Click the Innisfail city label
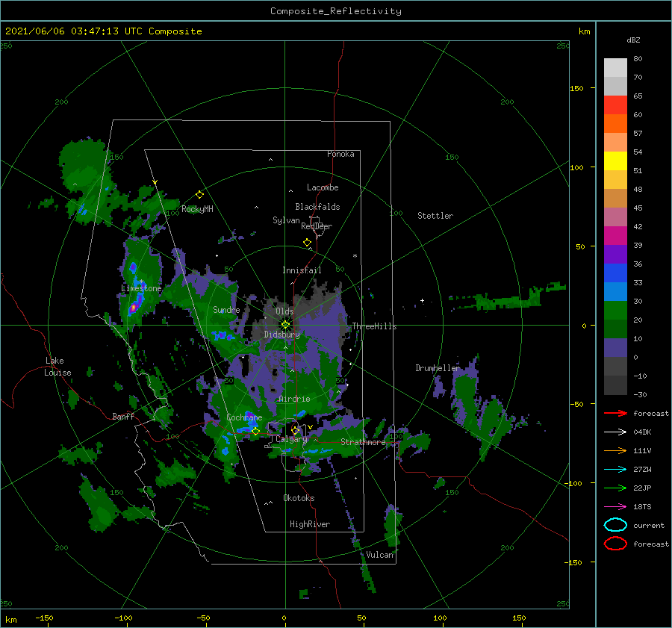Viewport: 672px width, 628px height. (x=302, y=270)
